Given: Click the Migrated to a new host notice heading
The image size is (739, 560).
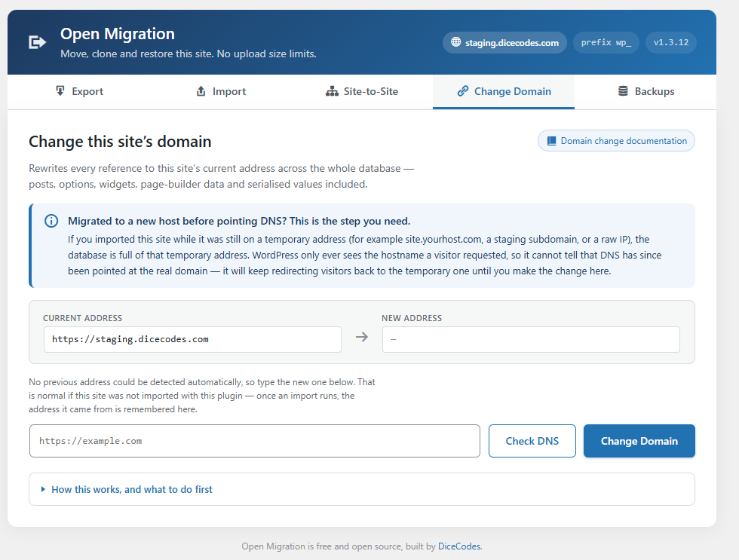Looking at the screenshot, I should click(239, 221).
